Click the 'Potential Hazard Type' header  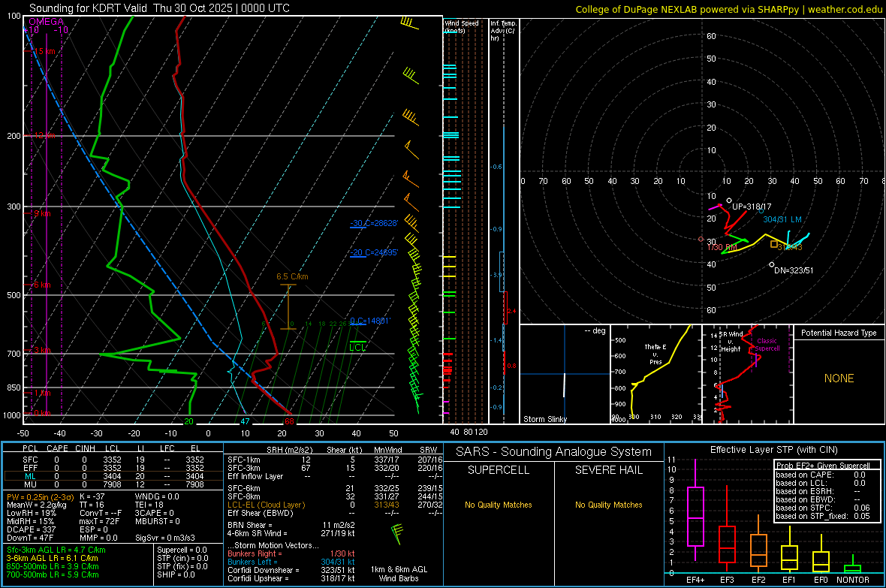[839, 333]
